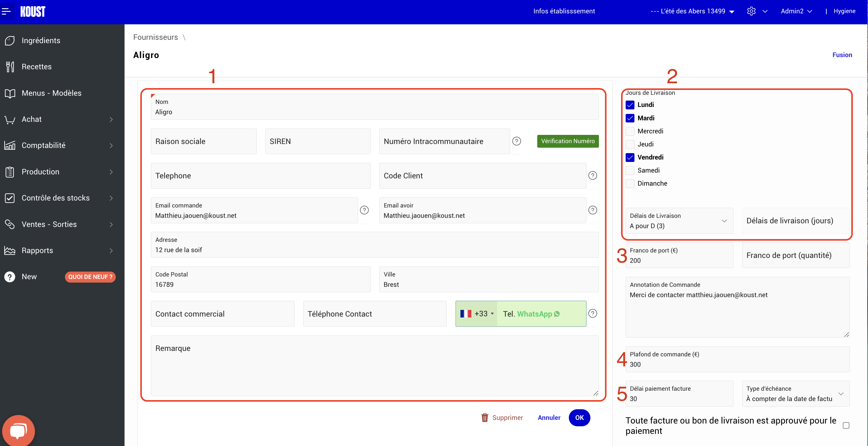Viewport: 868px width, 446px height.
Task: Click help icon next to Email commande
Action: 364,210
